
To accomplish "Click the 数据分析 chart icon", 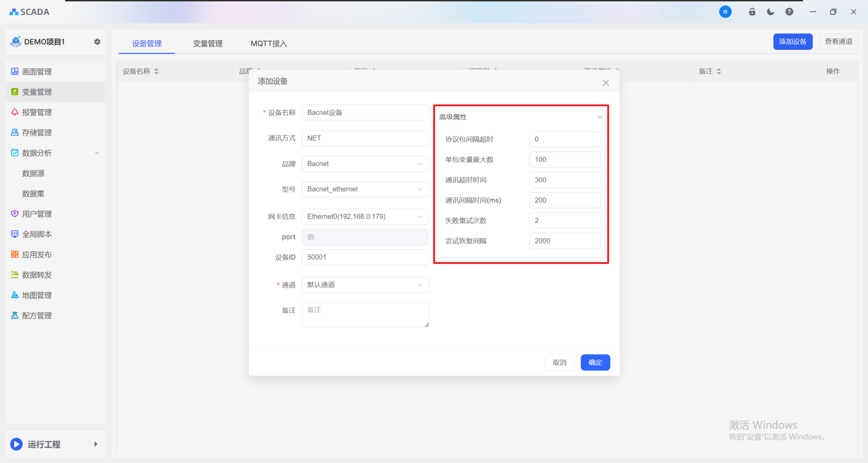I will (x=15, y=153).
